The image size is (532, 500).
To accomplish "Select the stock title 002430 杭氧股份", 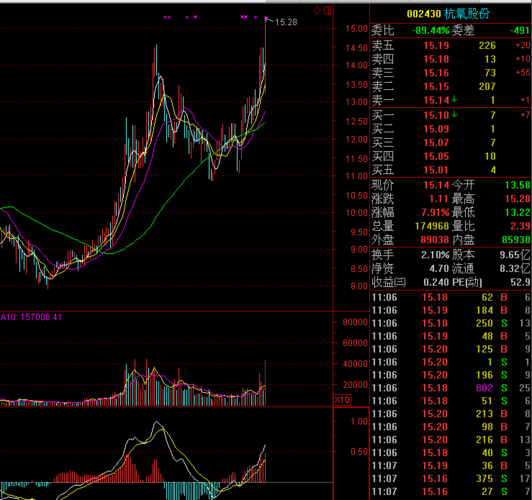I will 448,14.
